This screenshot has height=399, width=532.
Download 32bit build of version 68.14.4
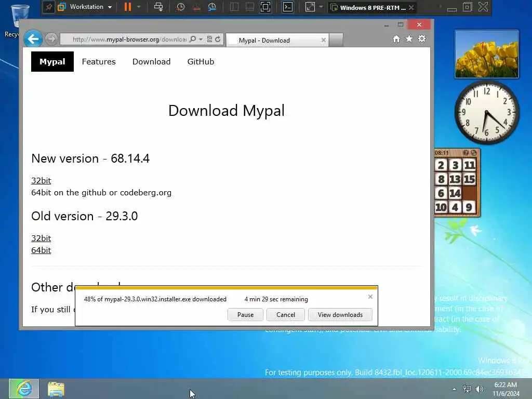[41, 180]
